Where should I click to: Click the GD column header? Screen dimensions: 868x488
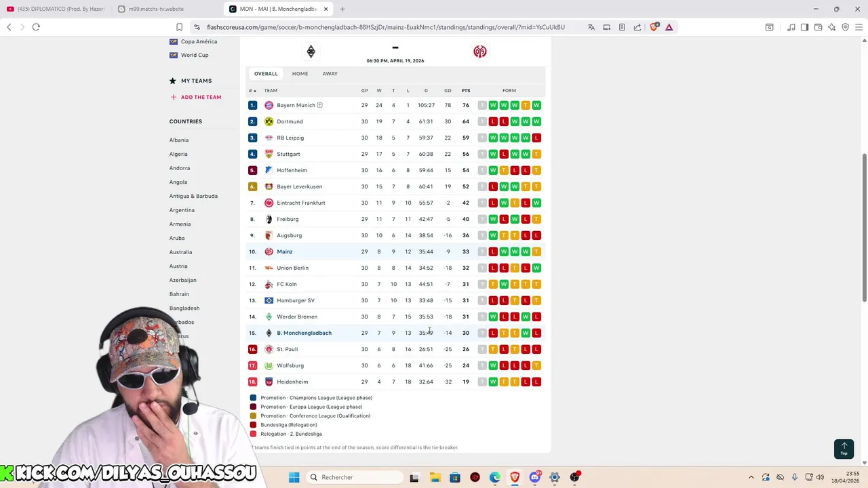(x=448, y=91)
